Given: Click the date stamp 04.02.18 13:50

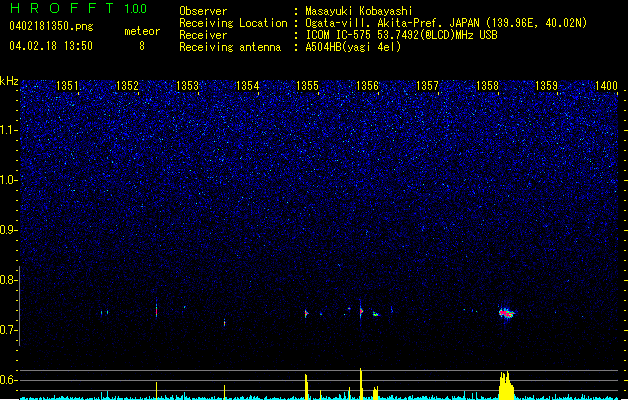Looking at the screenshot, I should (51, 46).
